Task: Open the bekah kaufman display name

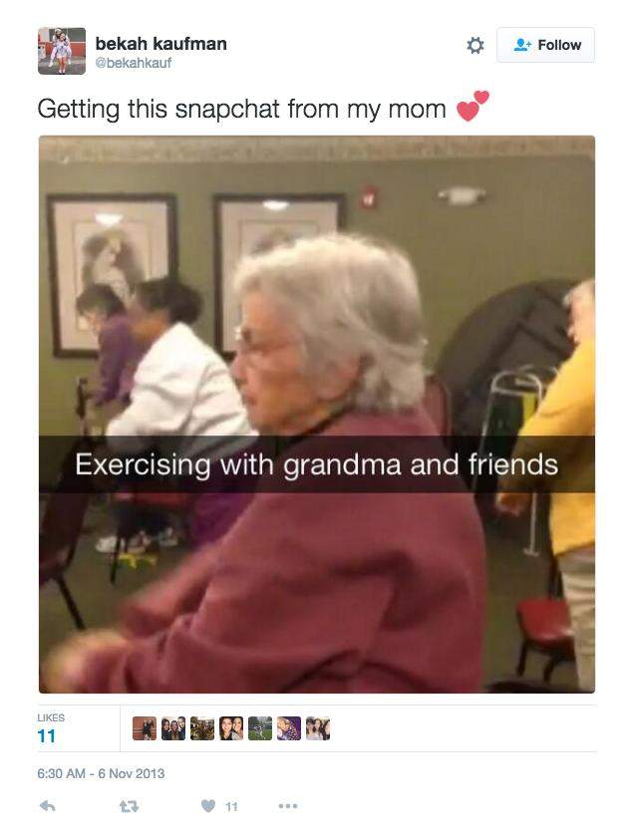Action: click(x=160, y=44)
